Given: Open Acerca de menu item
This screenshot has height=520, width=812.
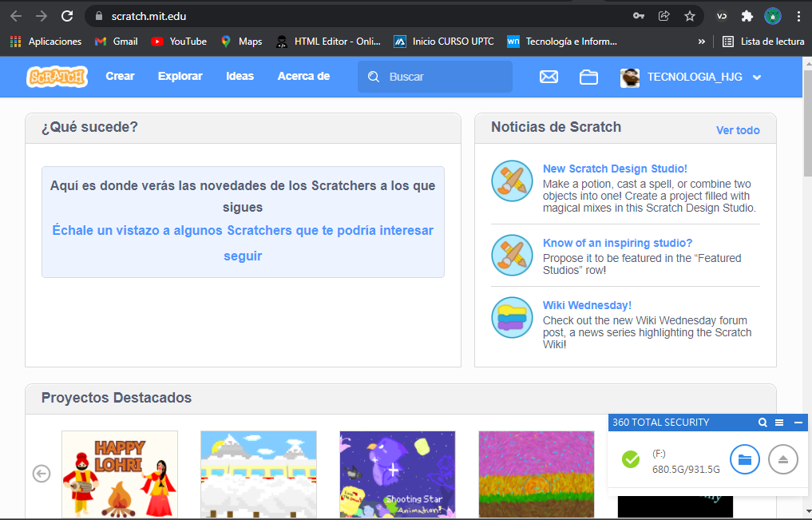Looking at the screenshot, I should 303,76.
